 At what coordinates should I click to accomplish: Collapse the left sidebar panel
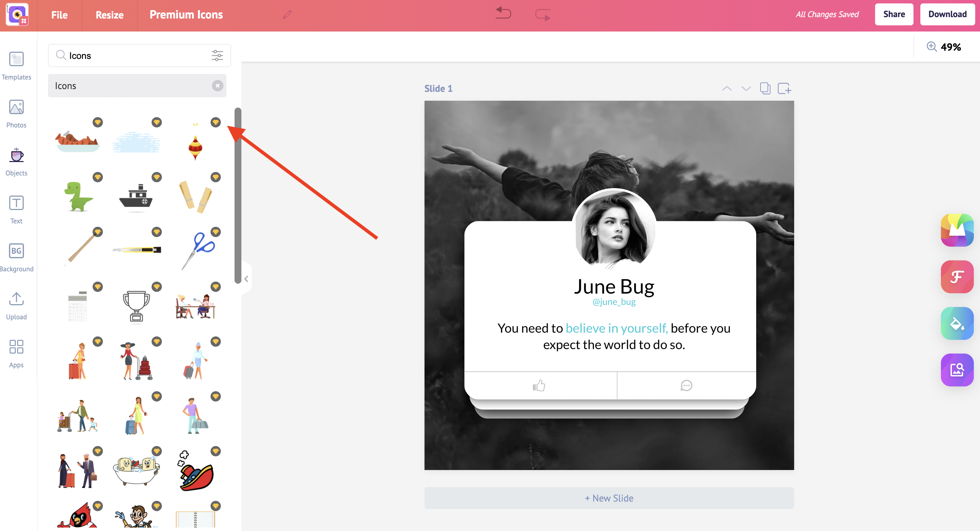(x=245, y=279)
